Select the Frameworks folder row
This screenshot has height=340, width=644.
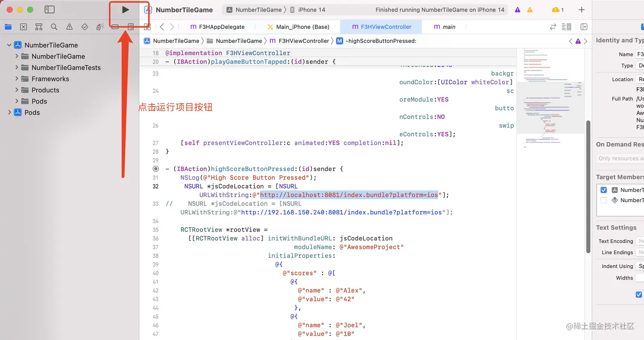point(69,79)
